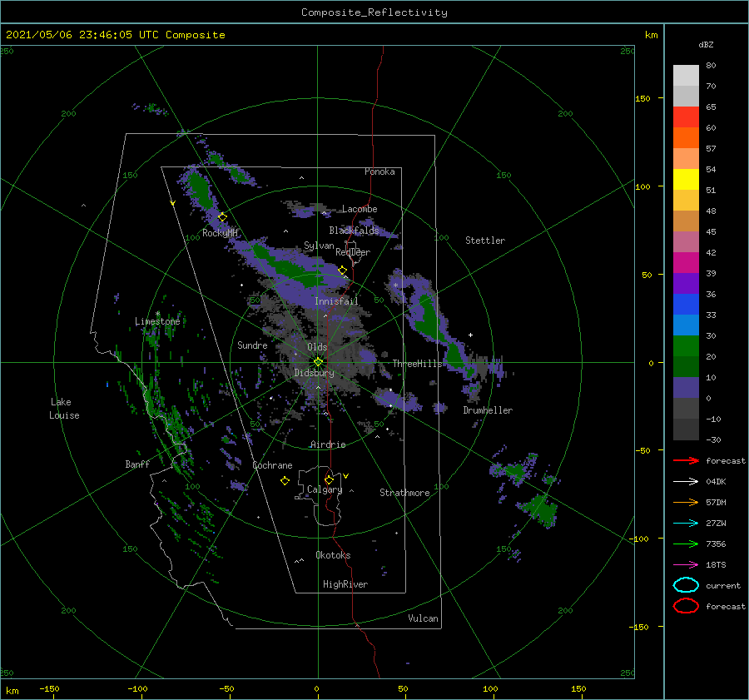This screenshot has width=749, height=700.
Task: Click the Blackfalds label
Action: click(x=354, y=231)
